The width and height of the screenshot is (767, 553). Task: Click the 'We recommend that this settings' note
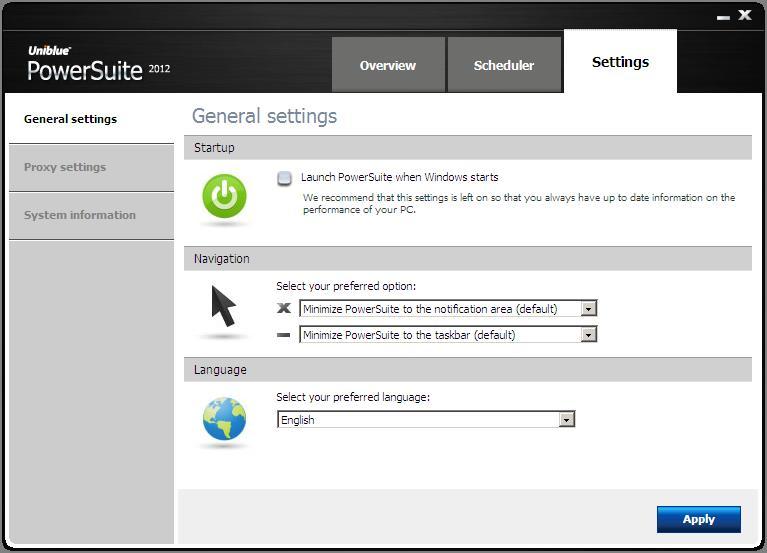click(519, 203)
